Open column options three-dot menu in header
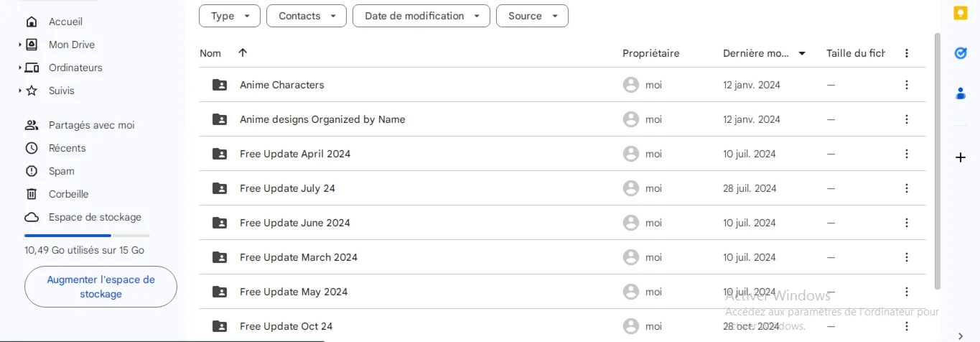Viewport: 980px width, 342px height. (907, 53)
